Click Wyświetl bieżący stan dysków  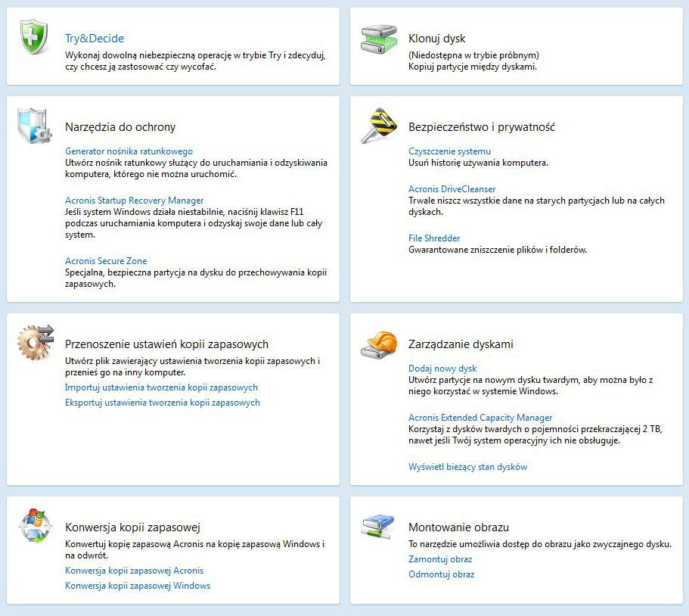click(x=467, y=467)
